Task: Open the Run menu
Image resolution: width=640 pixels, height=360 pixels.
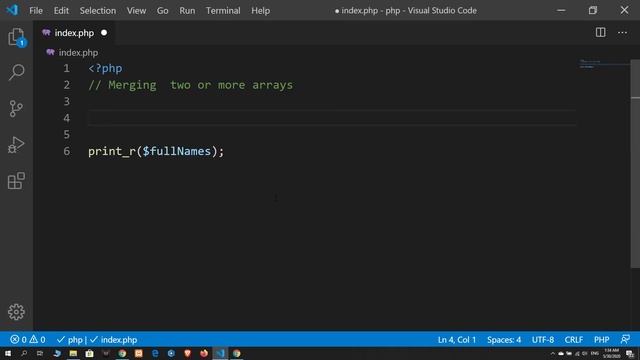Action: tap(187, 11)
